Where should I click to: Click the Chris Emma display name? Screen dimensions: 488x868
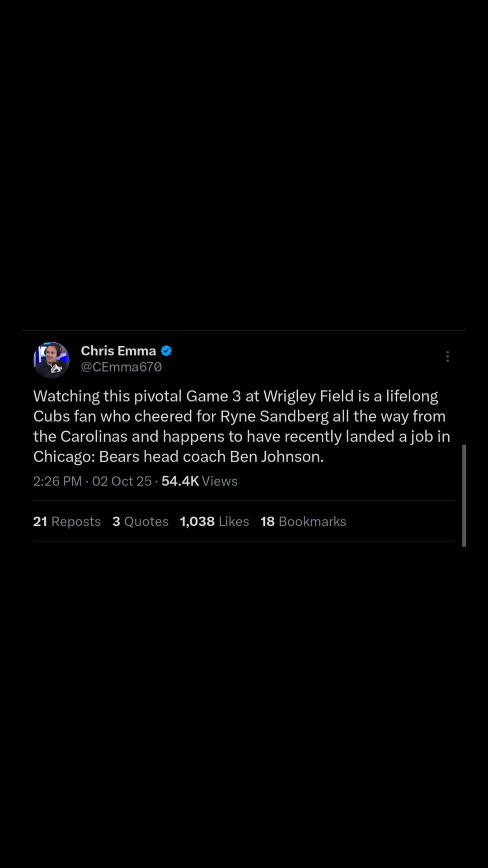[118, 351]
